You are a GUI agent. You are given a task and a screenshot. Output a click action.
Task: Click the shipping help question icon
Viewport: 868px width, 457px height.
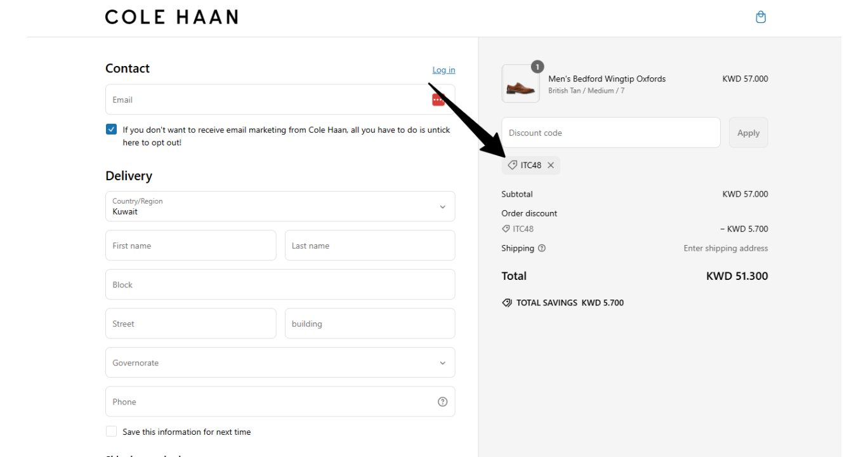(542, 248)
